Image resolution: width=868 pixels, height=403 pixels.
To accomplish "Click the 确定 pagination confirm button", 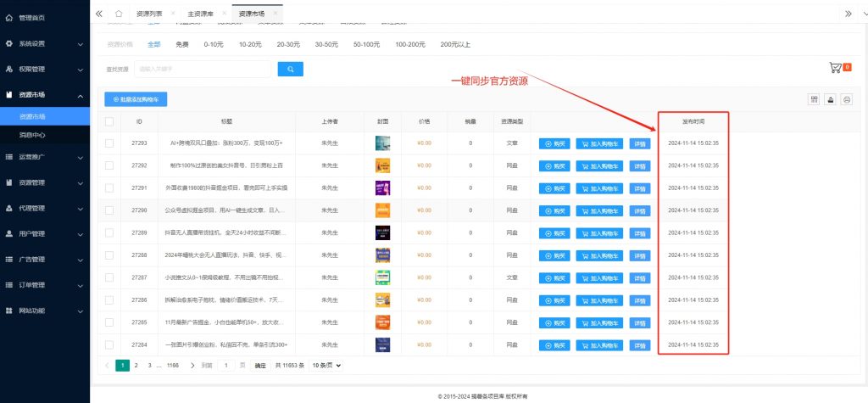I will pos(260,366).
